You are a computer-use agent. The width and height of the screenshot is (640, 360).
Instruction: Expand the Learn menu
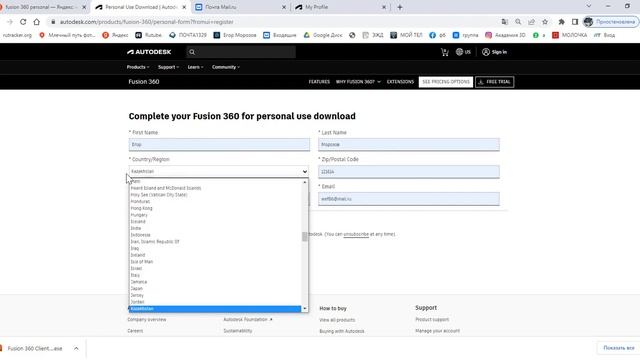(195, 67)
